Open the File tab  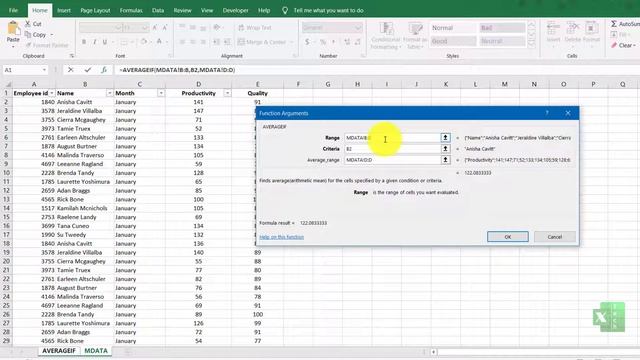13,10
